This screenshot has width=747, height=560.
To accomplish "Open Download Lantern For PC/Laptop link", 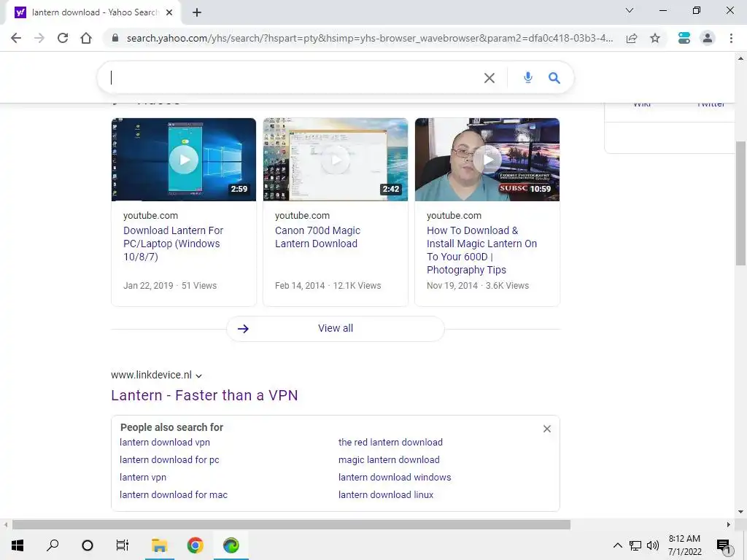I will click(x=173, y=244).
